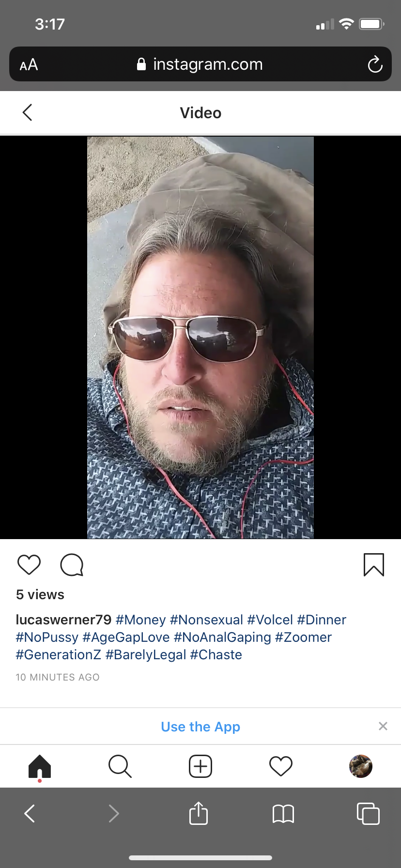Open activity heart in bottom navigation
The width and height of the screenshot is (401, 868).
click(281, 767)
